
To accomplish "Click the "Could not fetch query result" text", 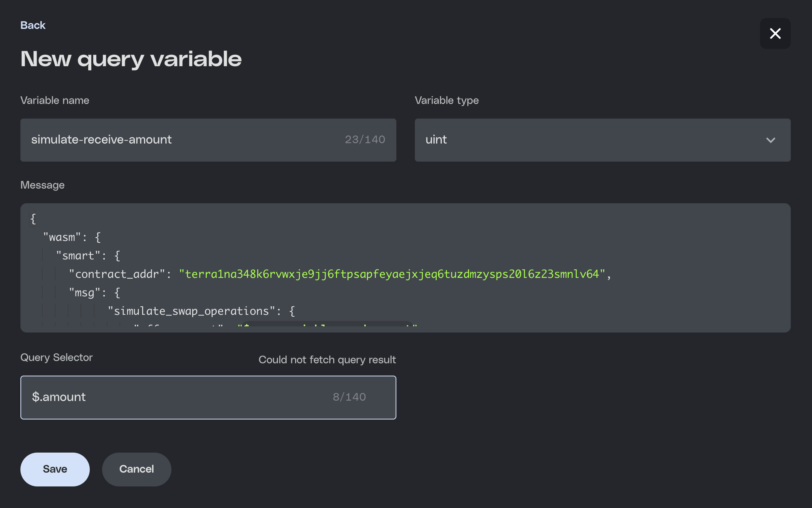I will click(x=327, y=360).
